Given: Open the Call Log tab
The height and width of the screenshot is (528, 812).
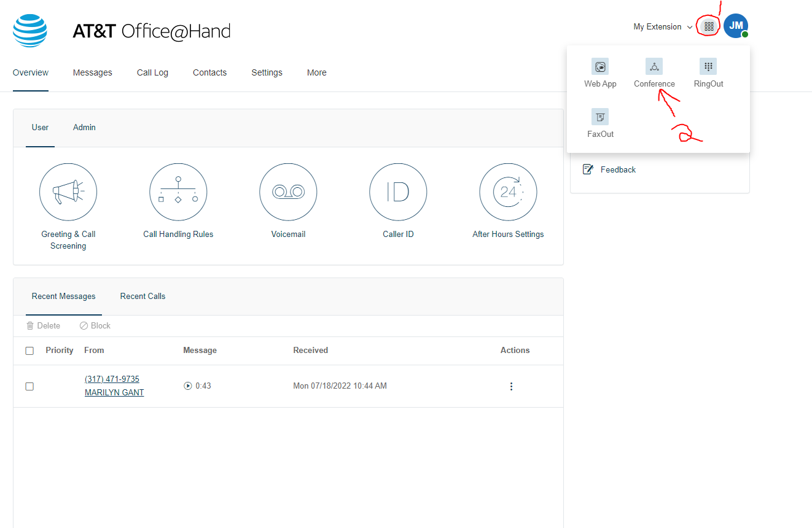Looking at the screenshot, I should pyautogui.click(x=152, y=72).
